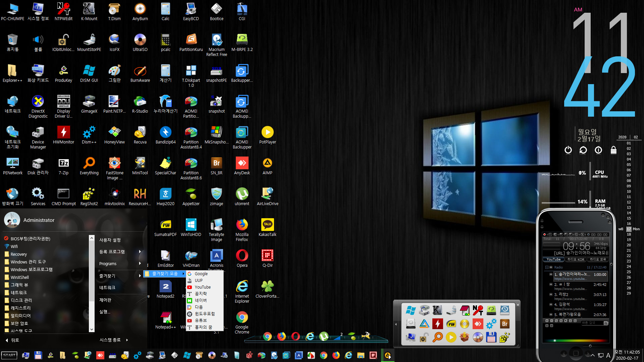Open the NTPWEdit desktop icon

63,11
